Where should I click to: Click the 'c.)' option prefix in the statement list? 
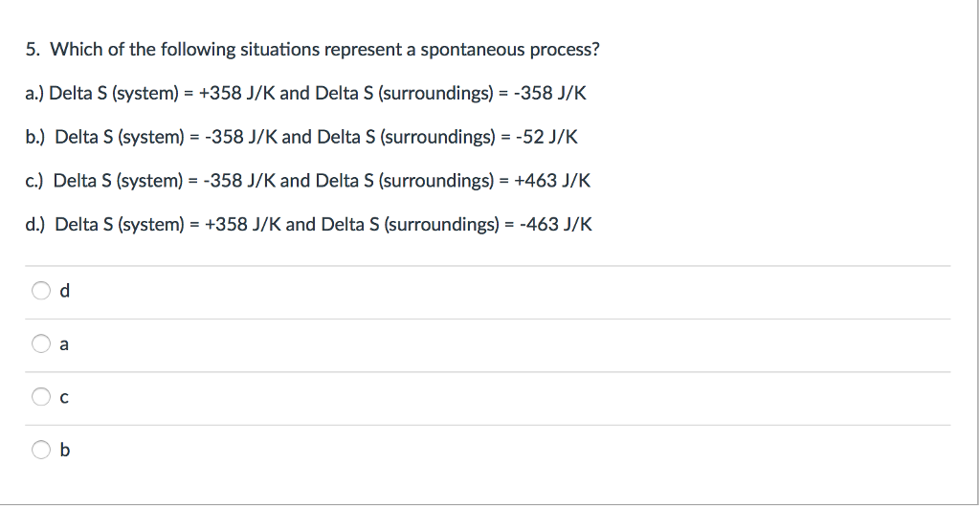pos(36,181)
